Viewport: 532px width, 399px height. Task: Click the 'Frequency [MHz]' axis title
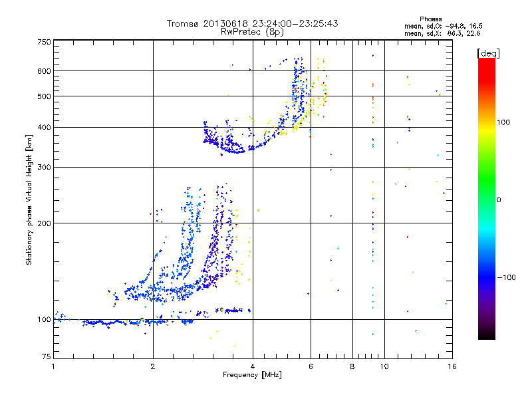coord(252,375)
